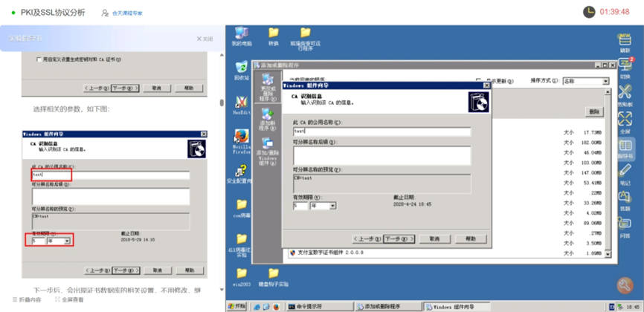The width and height of the screenshot is (644, 312).
Task: Select the dll病毒注实验 folder
Action: (242, 245)
